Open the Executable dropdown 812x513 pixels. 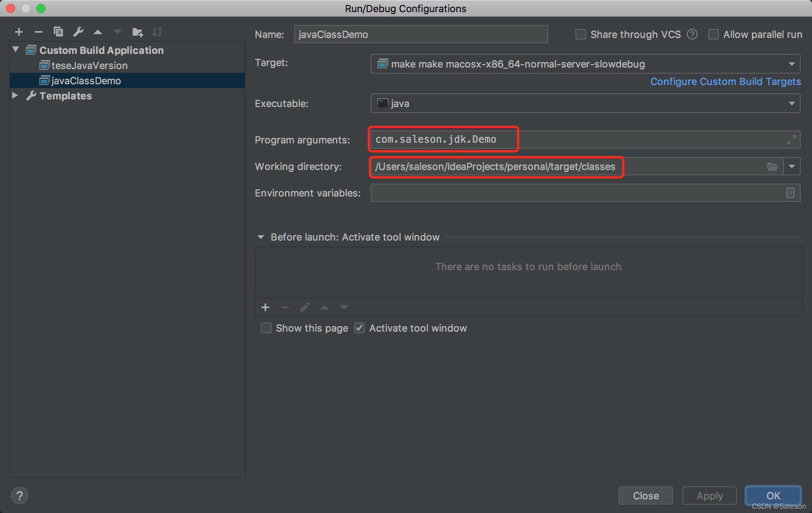(792, 104)
